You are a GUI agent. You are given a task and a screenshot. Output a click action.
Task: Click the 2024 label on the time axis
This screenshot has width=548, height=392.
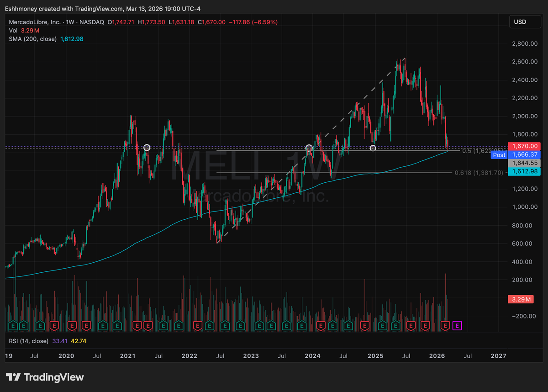click(312, 355)
